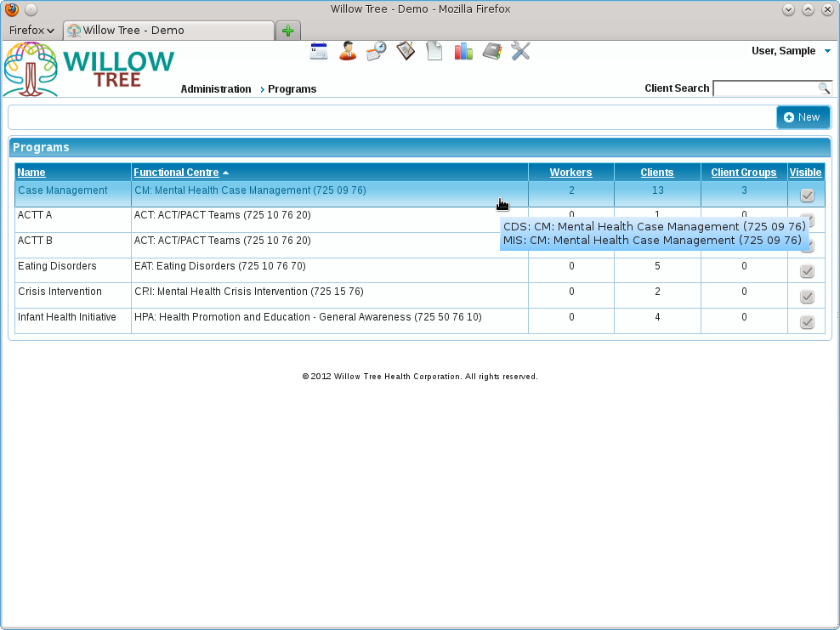The height and width of the screenshot is (630, 840).
Task: Select the Crisis Intervention program name
Action: tap(60, 292)
